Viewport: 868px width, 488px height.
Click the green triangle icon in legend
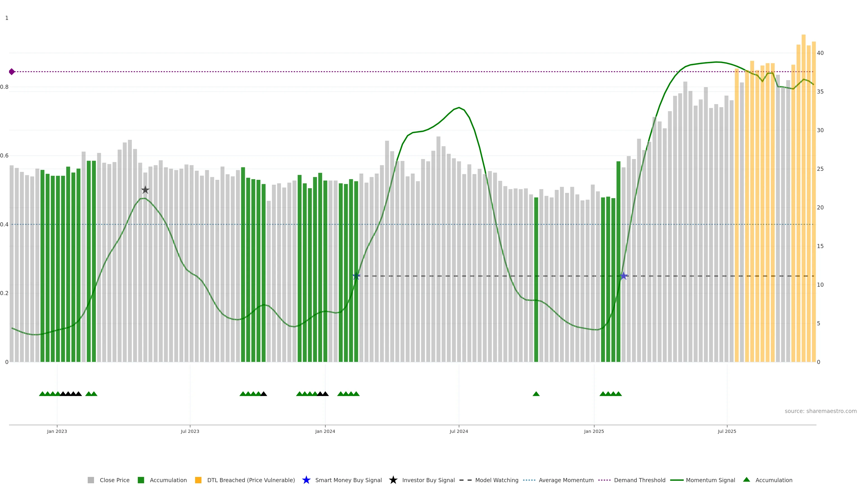[746, 480]
